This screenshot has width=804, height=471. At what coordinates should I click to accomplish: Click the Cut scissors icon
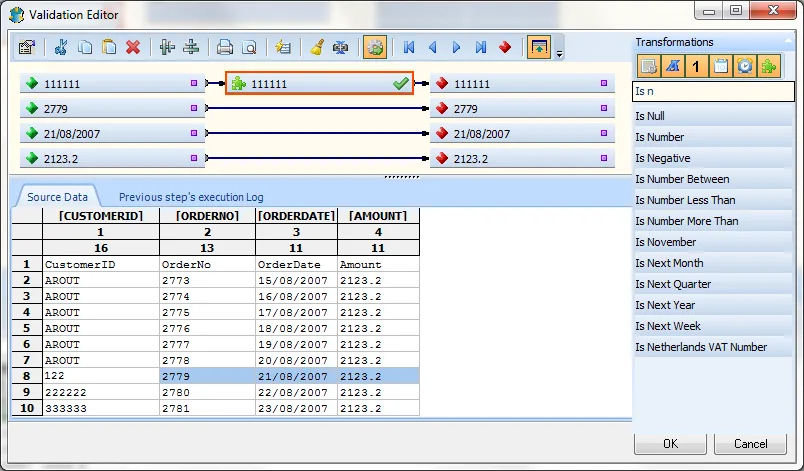point(61,48)
